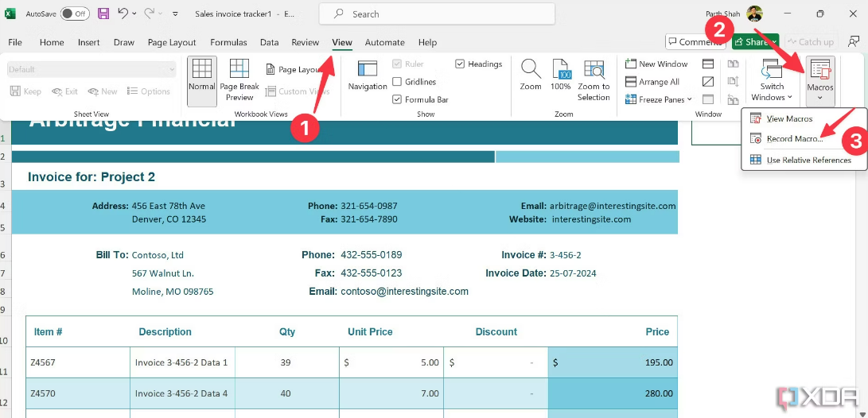Image resolution: width=868 pixels, height=418 pixels.
Task: Click the Hide window icon
Action: point(708,82)
